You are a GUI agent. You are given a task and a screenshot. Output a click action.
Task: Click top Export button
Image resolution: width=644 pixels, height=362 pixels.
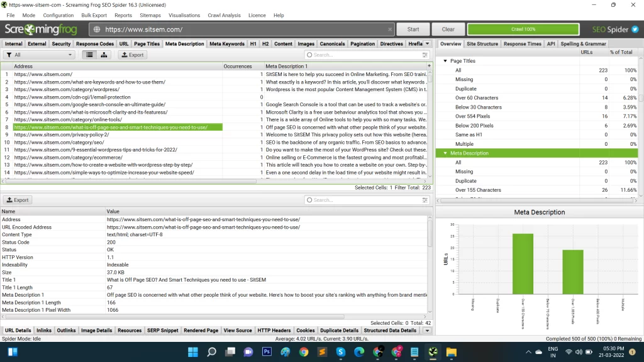point(133,55)
